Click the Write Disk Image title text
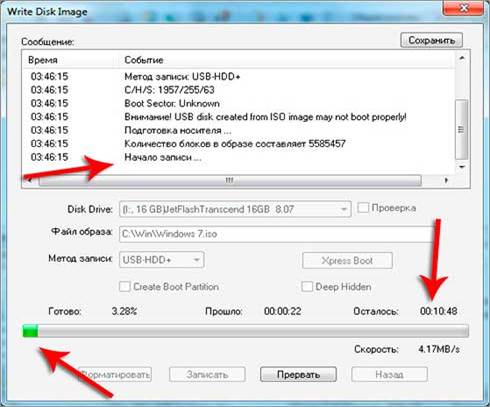This screenshot has width=490, height=407. point(47,12)
